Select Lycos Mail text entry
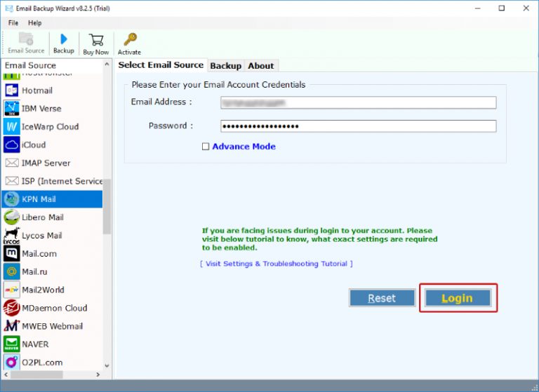 point(42,236)
